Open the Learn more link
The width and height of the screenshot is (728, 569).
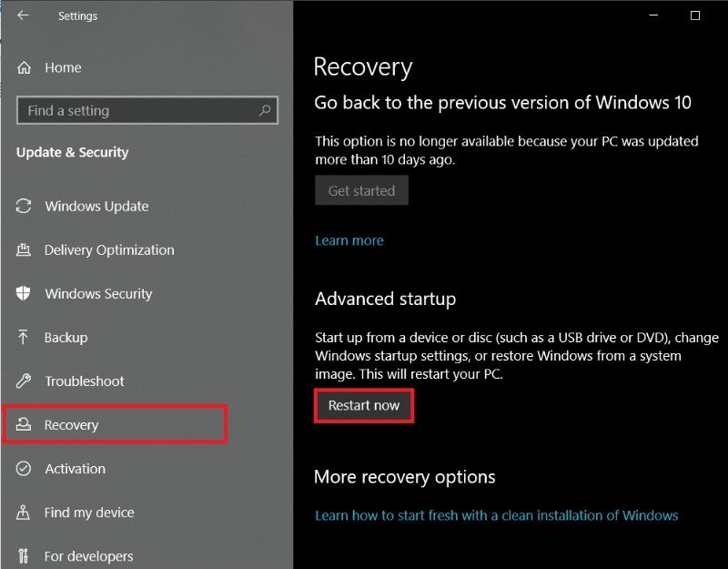(x=349, y=240)
